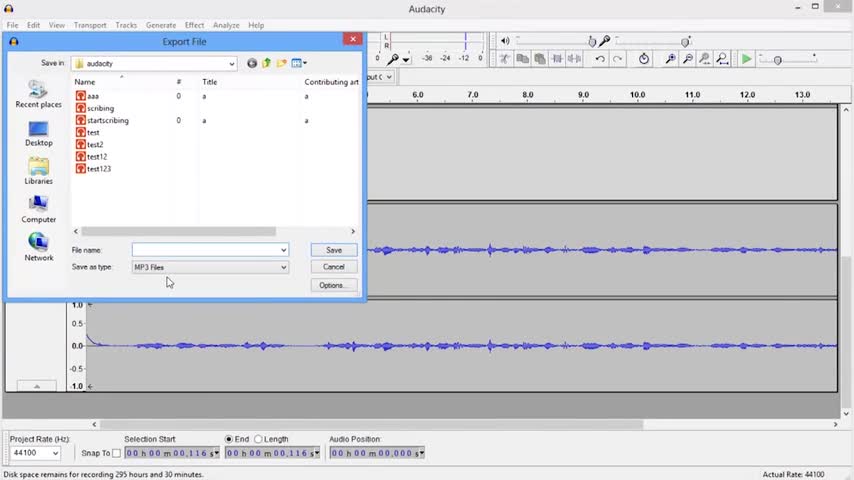Close the Export File dialog
Viewport: 854px width, 480px height.
pyautogui.click(x=352, y=39)
